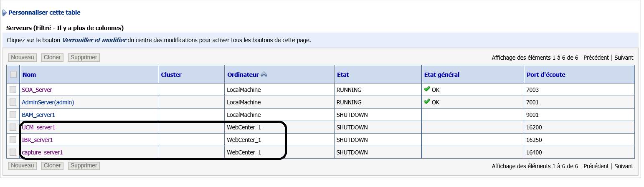Open the IBR_server1 link
The width and height of the screenshot is (644, 187).
[x=37, y=140]
